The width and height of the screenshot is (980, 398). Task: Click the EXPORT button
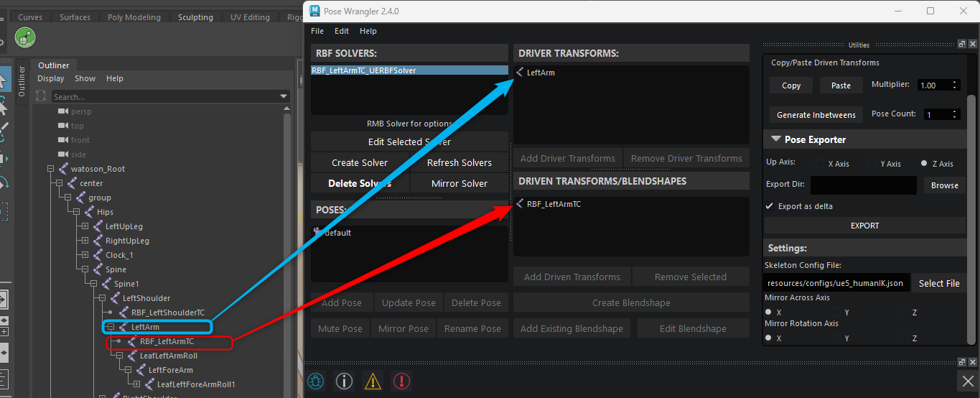(864, 226)
